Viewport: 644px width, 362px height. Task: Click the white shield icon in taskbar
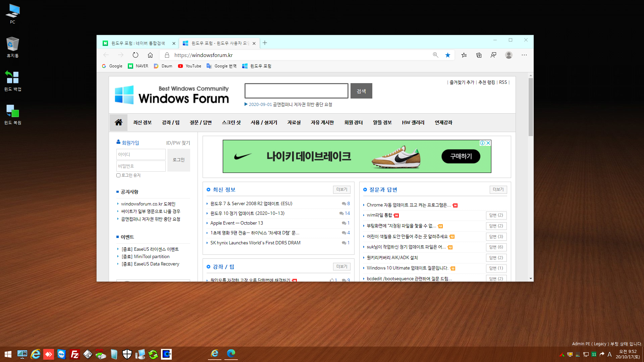127,354
